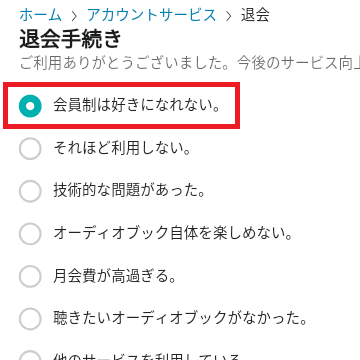Go to アカウントサービス breadcrumb link
360x360 pixels.
152,15
